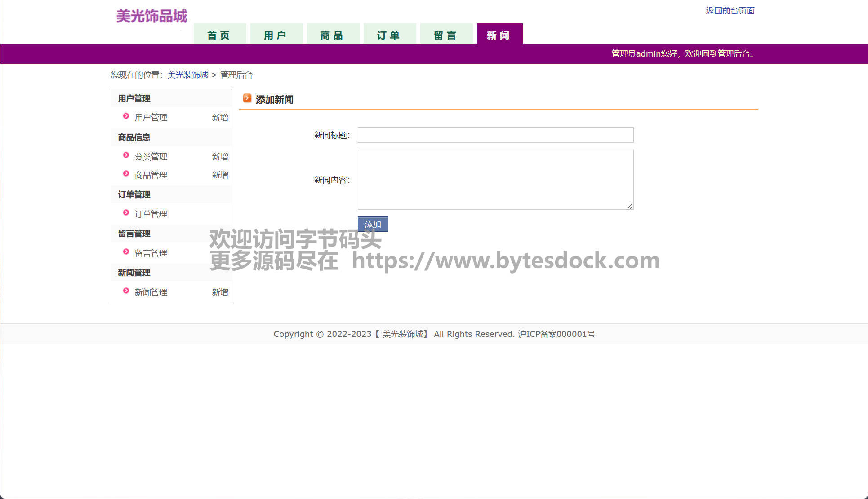The width and height of the screenshot is (868, 499).
Task: Click 新增 next to 分类管理
Action: point(220,156)
